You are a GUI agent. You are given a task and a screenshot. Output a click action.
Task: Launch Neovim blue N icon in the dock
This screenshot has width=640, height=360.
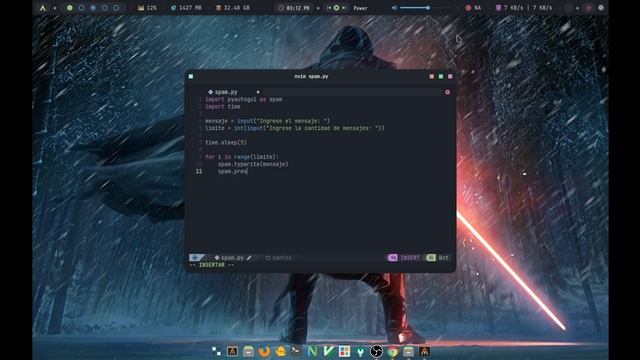tap(312, 351)
